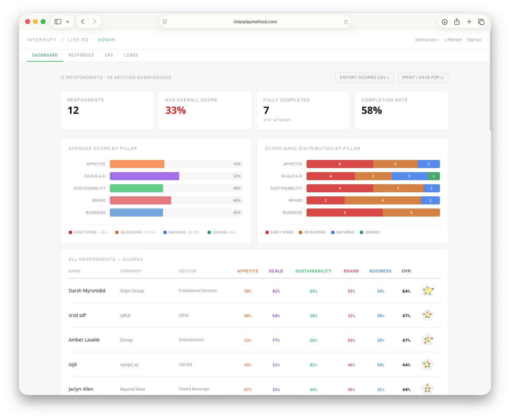Click the Refresh link in header

click(453, 40)
